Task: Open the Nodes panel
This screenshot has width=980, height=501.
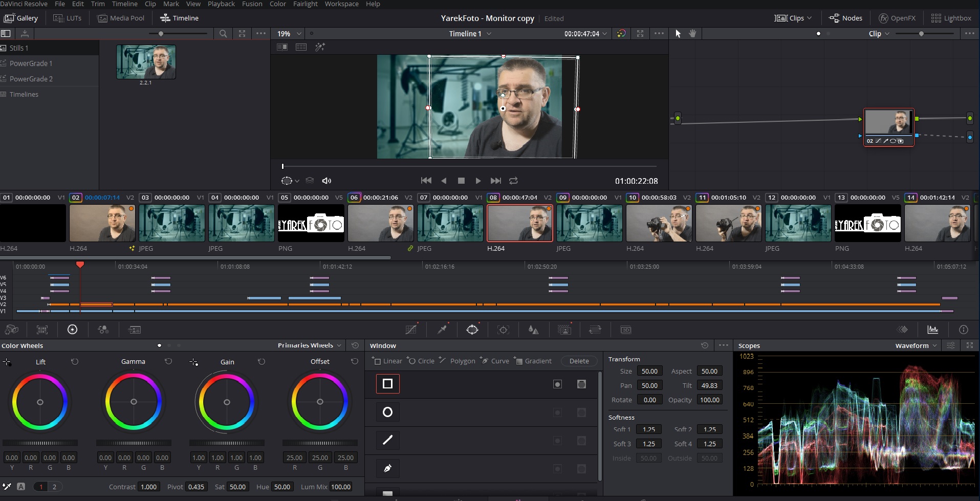Action: tap(845, 18)
